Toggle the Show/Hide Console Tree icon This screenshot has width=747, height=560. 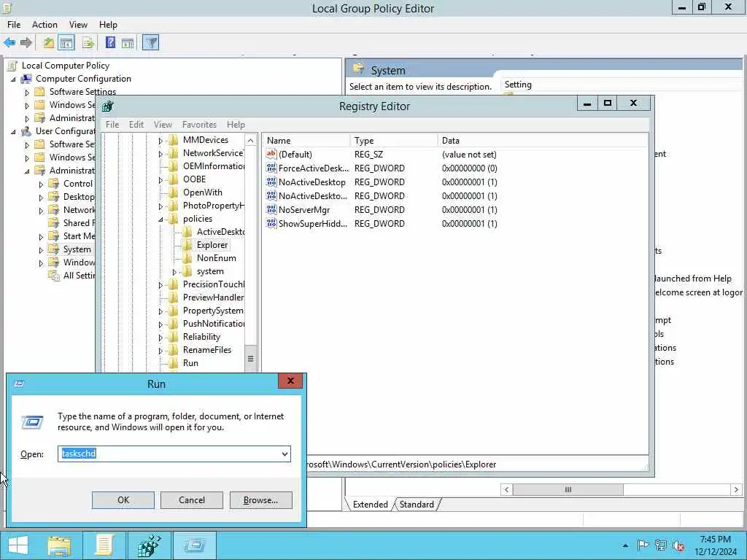click(x=66, y=43)
